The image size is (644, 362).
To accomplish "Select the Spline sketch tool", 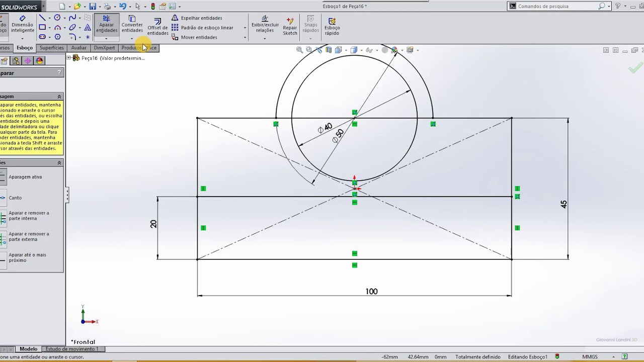I will [x=72, y=18].
